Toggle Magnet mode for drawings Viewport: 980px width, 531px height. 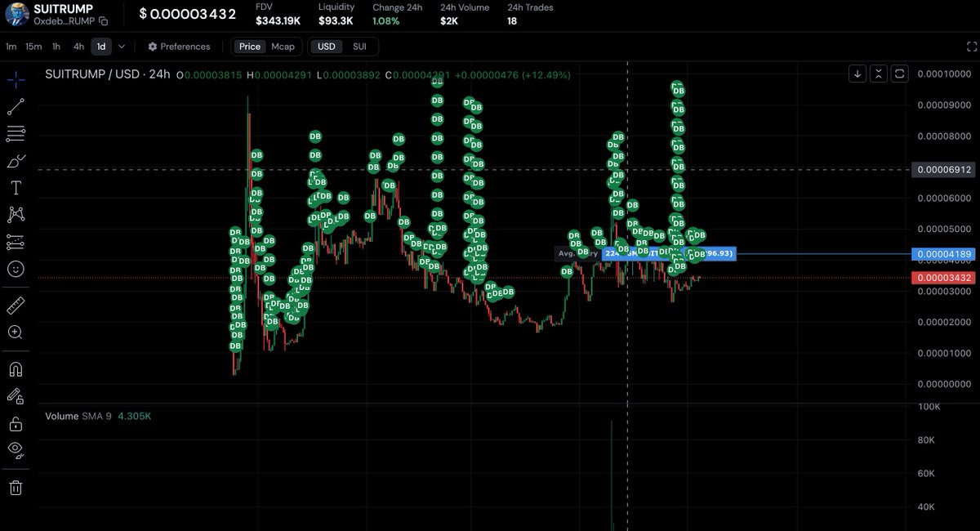click(x=16, y=368)
